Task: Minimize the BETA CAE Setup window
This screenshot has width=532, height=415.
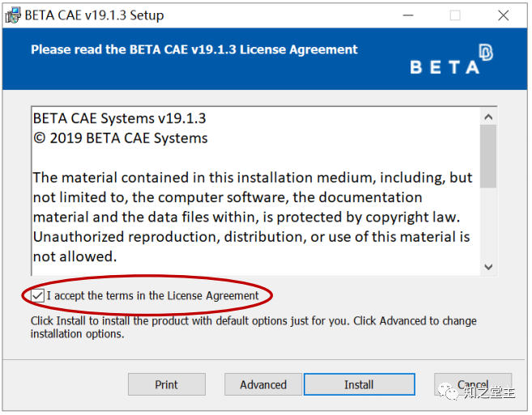Action: point(408,15)
